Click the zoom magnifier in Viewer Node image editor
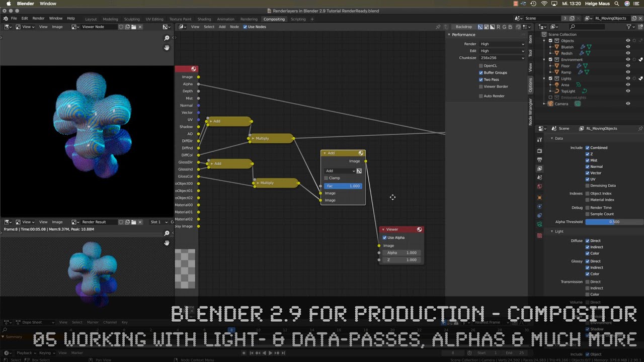Viewport: 644px width, 362px height. [x=167, y=38]
